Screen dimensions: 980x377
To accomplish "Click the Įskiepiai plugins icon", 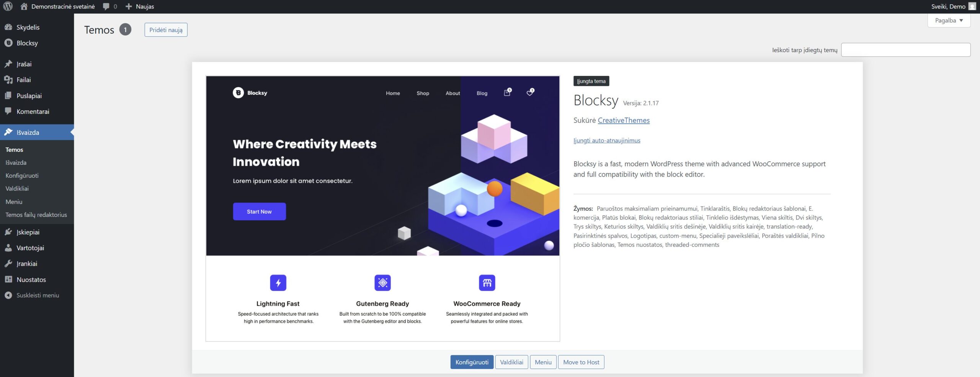I will click(8, 232).
